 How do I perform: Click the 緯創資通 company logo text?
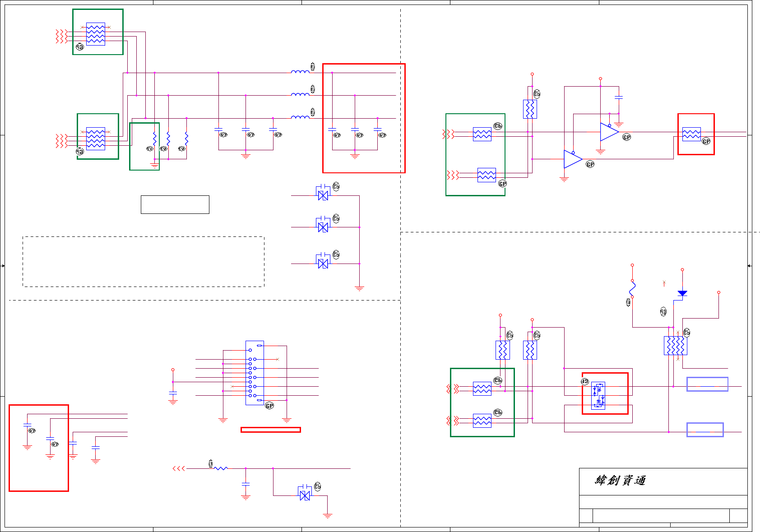620,481
